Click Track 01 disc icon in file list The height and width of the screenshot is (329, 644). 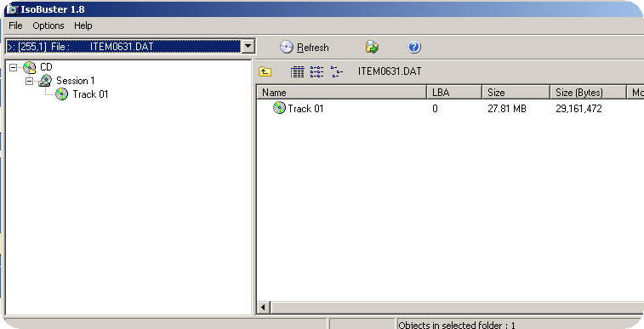(279, 108)
